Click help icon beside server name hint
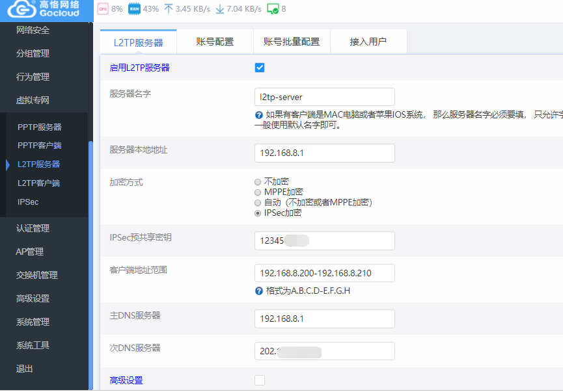This screenshot has width=563, height=392. [259, 115]
